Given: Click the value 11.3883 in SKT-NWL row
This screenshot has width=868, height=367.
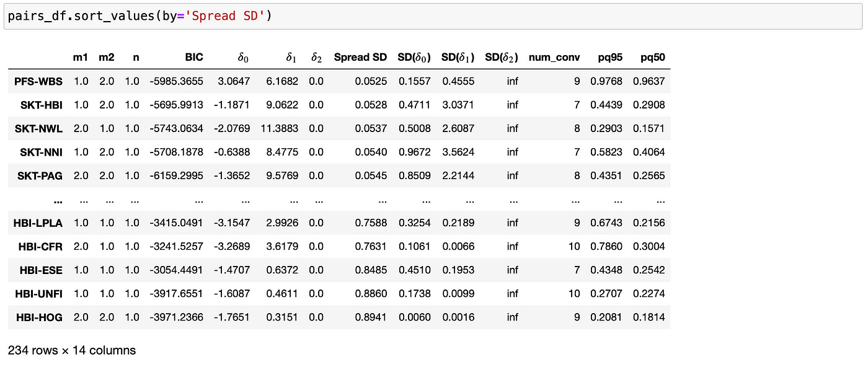Looking at the screenshot, I should tap(280, 128).
